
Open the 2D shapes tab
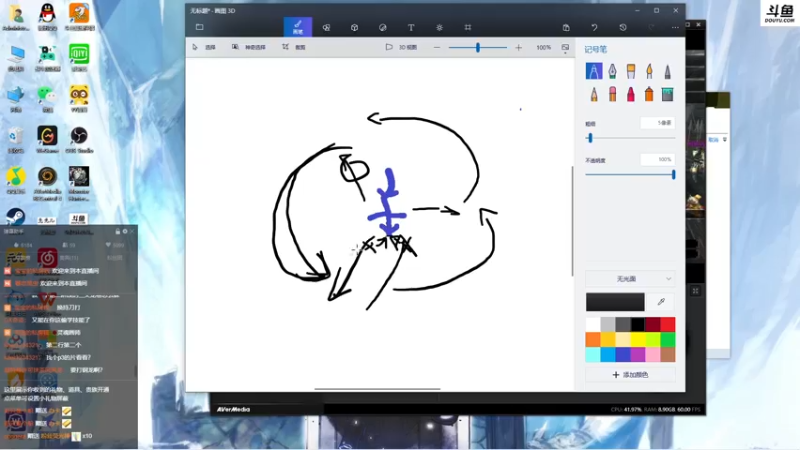point(327,28)
